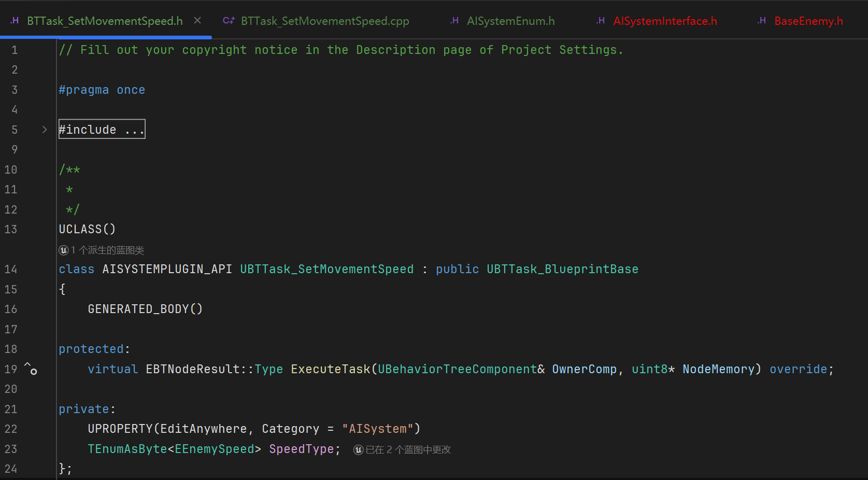Click the base class UBTTask_BlueprintBase
Screen dimensions: 868x480
pos(562,269)
